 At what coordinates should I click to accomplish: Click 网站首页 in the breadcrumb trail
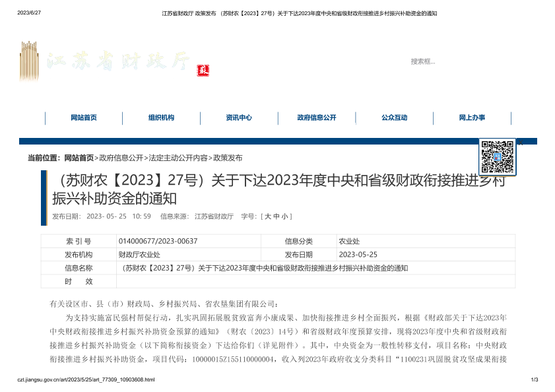point(79,158)
